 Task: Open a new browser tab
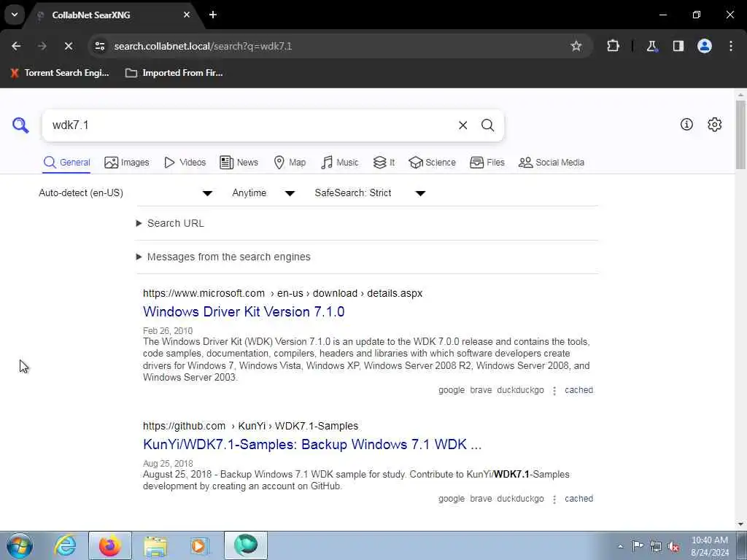click(213, 15)
